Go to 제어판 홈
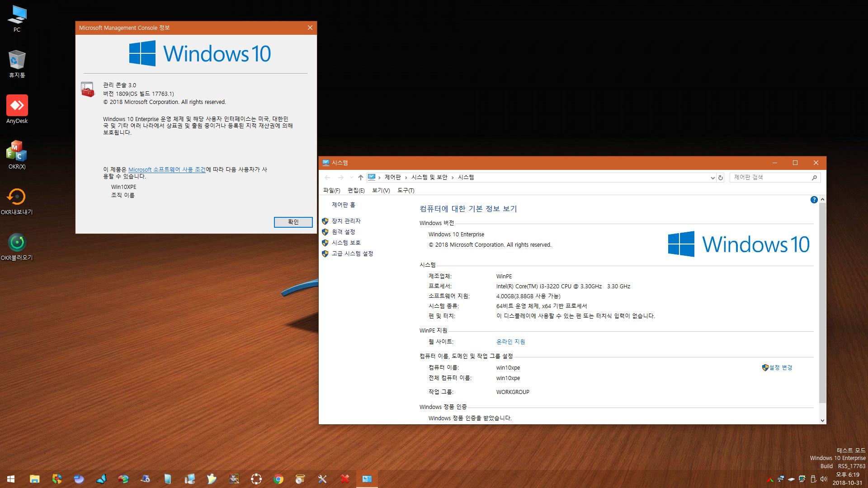Viewport: 868px width, 488px height. click(344, 205)
